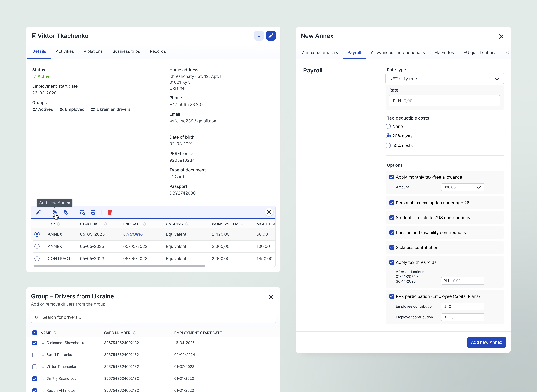Click the Employee contribution percent field
This screenshot has width=537, height=392.
(x=463, y=306)
